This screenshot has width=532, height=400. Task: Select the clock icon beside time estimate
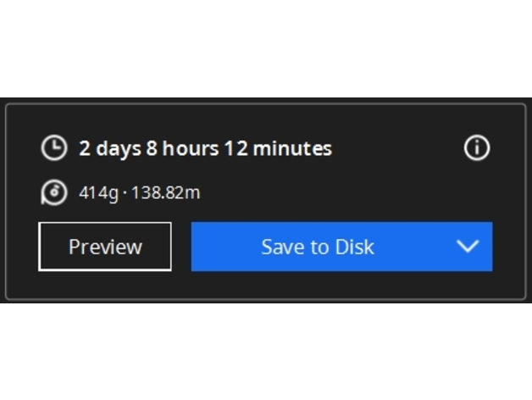click(54, 147)
